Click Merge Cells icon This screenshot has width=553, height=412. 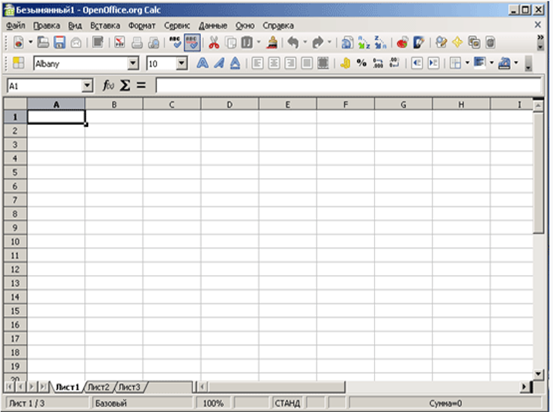(x=323, y=63)
